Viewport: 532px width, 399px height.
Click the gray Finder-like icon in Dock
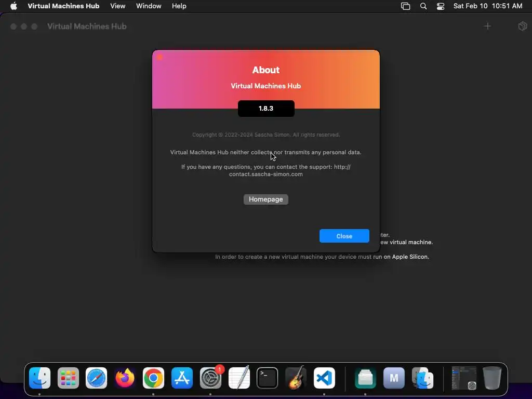pos(422,378)
